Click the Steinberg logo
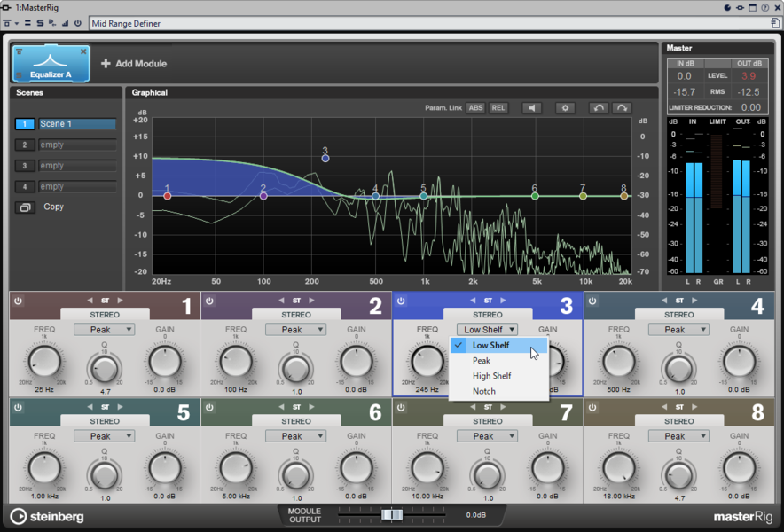The width and height of the screenshot is (784, 532). click(47, 517)
